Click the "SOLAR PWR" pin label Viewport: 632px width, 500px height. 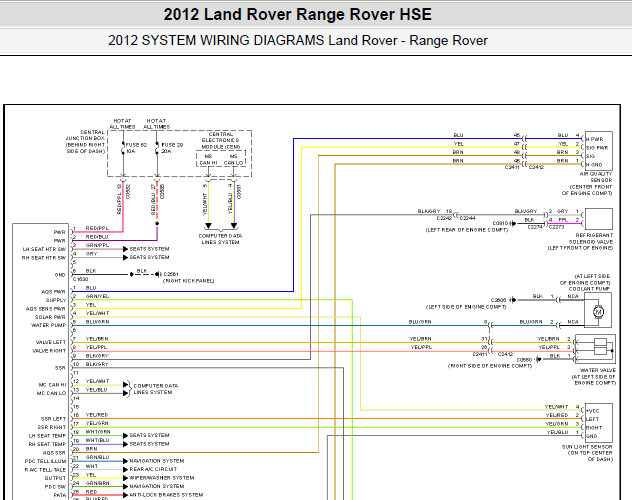tap(50, 317)
